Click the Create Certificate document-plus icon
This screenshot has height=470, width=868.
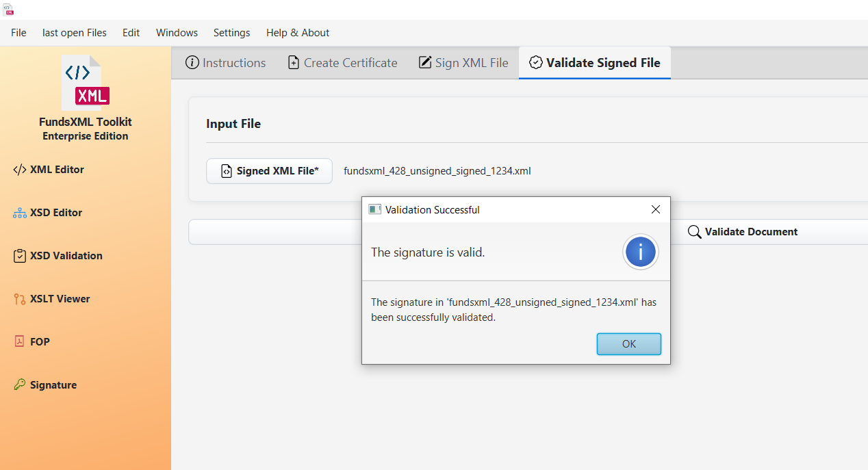click(294, 63)
